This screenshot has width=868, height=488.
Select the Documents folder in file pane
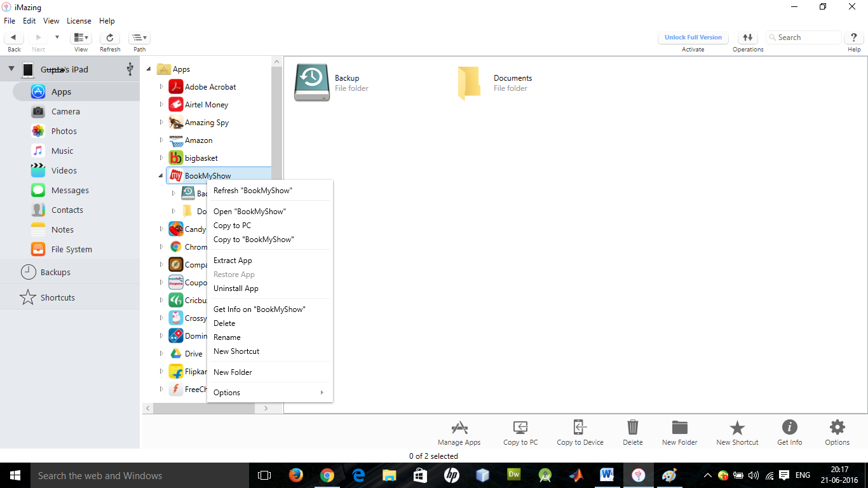click(x=495, y=83)
